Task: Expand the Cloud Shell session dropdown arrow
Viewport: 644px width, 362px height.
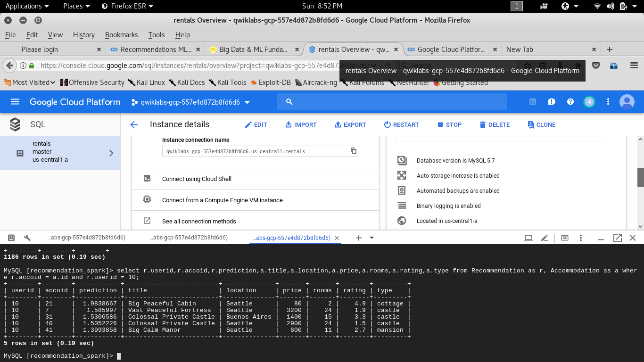Action: [x=372, y=238]
